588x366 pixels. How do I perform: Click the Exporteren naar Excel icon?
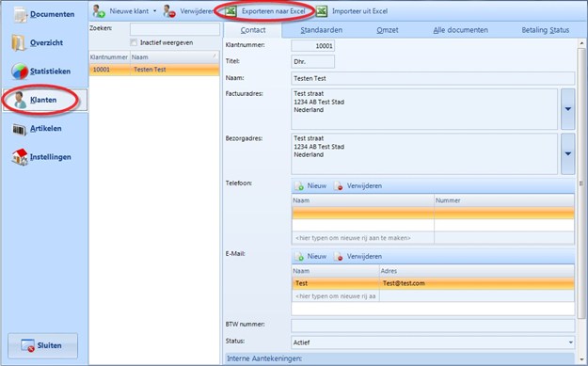(230, 11)
